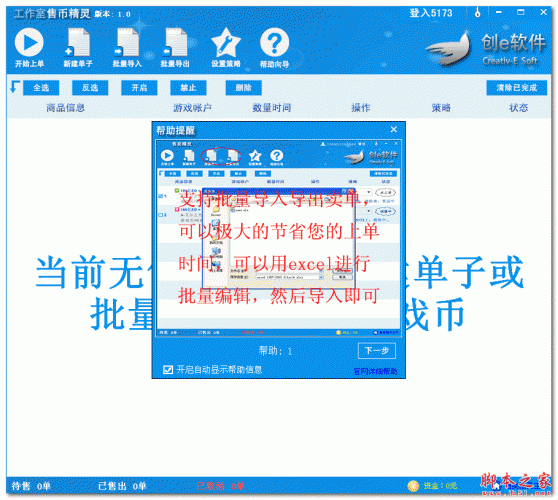
Task: Open the 官网详细帮助 link
Action: coord(375,372)
